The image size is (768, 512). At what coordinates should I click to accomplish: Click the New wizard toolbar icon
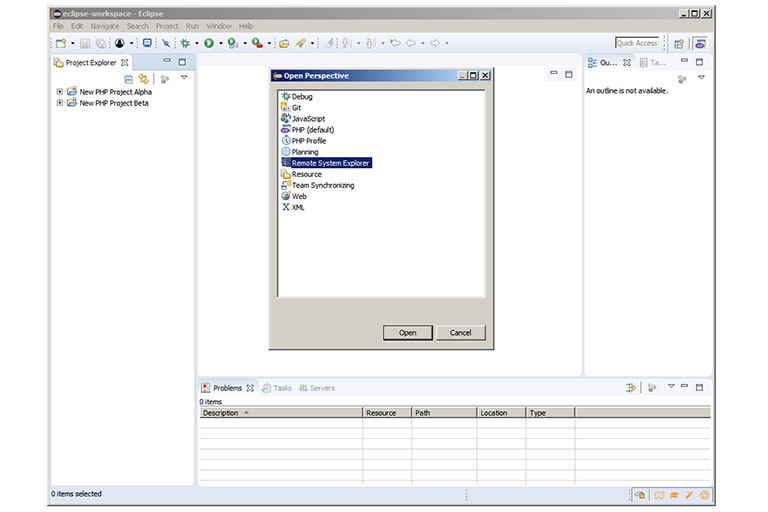tap(61, 44)
